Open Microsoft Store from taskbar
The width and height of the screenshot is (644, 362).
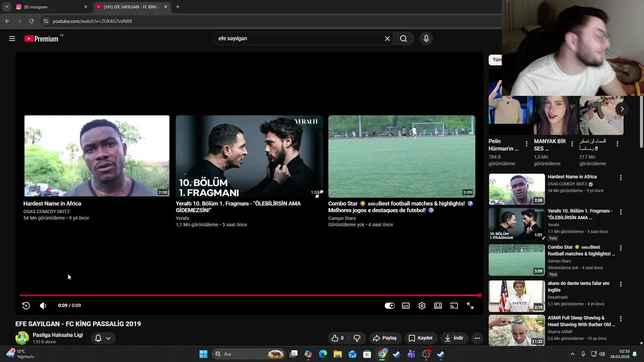pos(367,354)
